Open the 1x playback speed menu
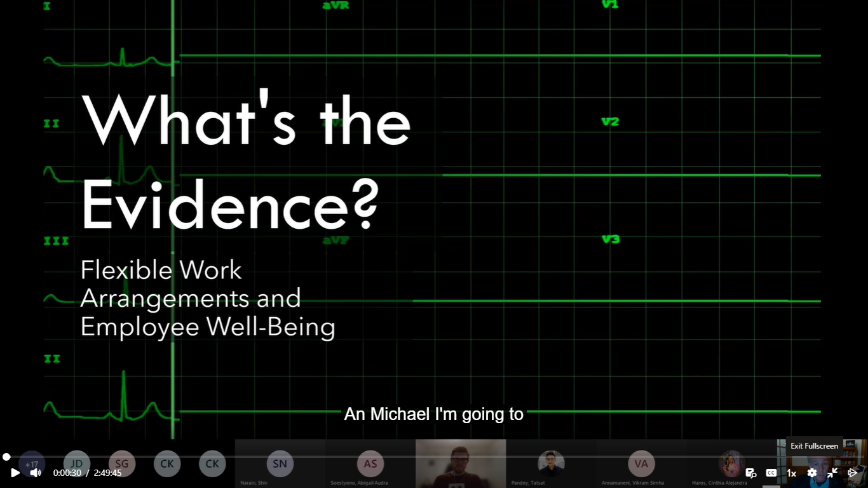This screenshot has height=488, width=868. [x=791, y=473]
